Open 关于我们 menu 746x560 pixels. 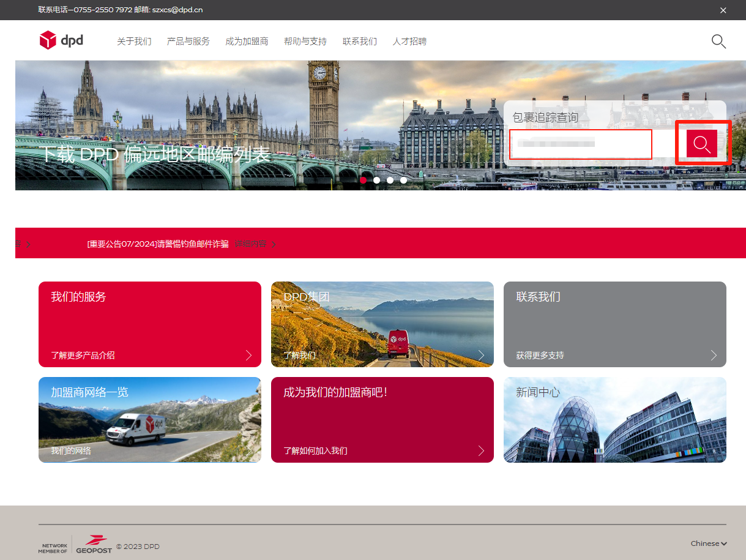[x=134, y=42]
